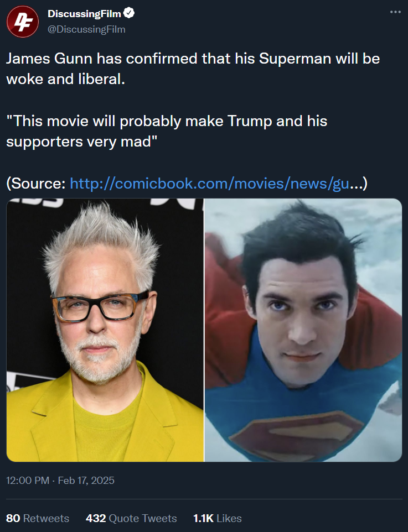The image size is (408, 532).
Task: Show the 432 Quote Tweets list
Action: pyautogui.click(x=131, y=518)
